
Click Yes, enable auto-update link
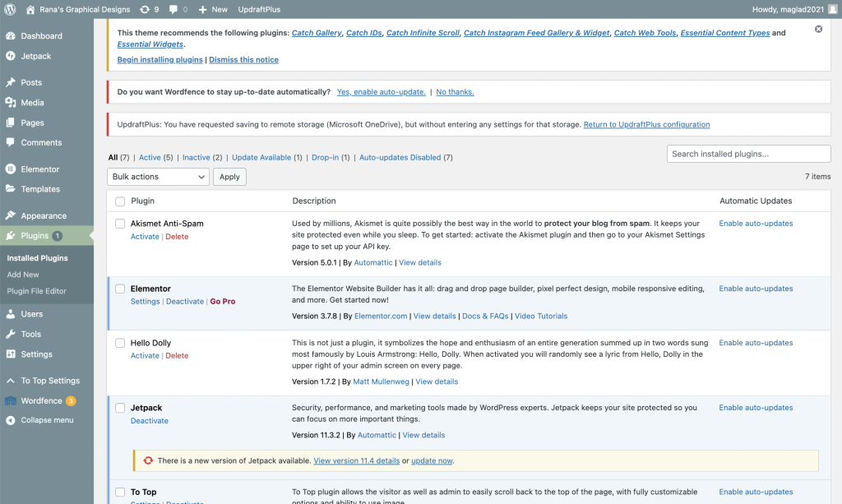tap(382, 92)
